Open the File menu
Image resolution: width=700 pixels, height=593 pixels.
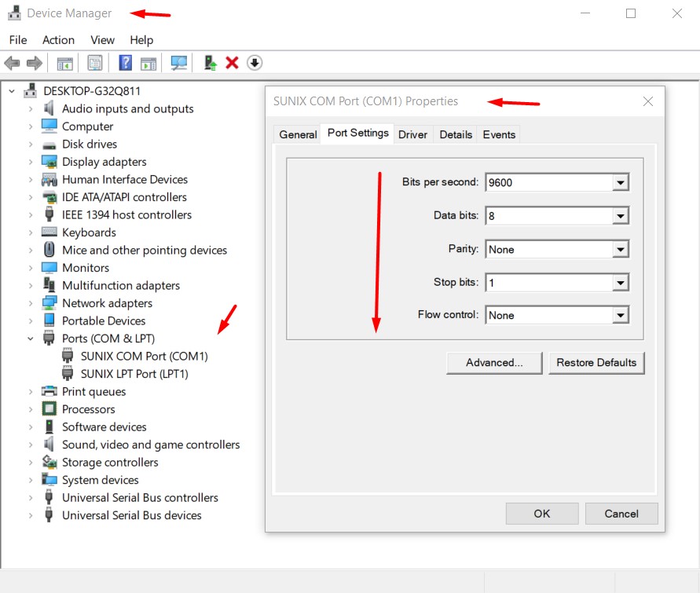pyautogui.click(x=18, y=40)
